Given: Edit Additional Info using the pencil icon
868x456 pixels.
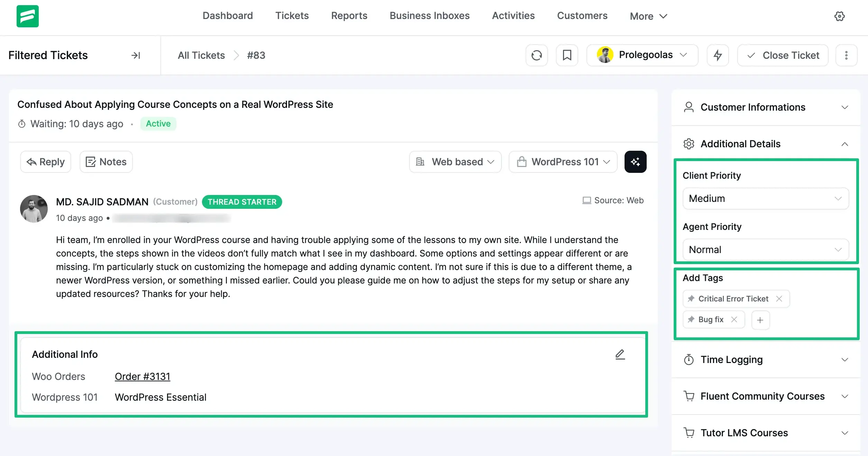Looking at the screenshot, I should 620,354.
